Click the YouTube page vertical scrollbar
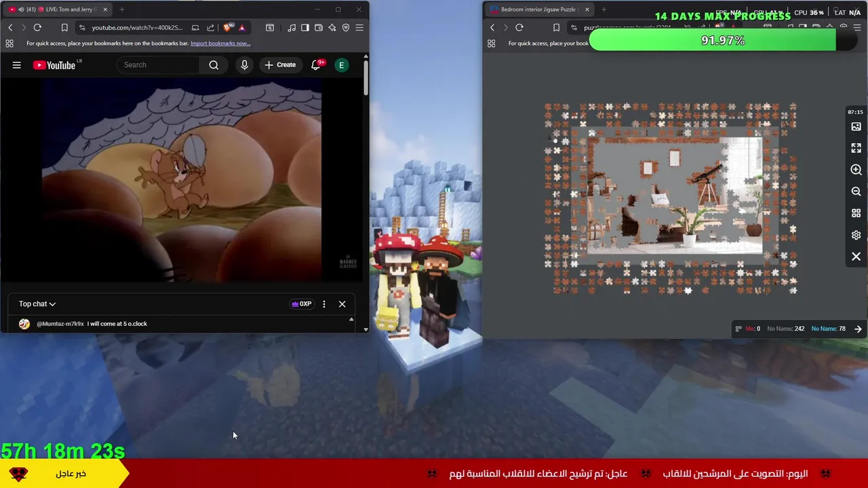868x488 pixels. pos(366,78)
